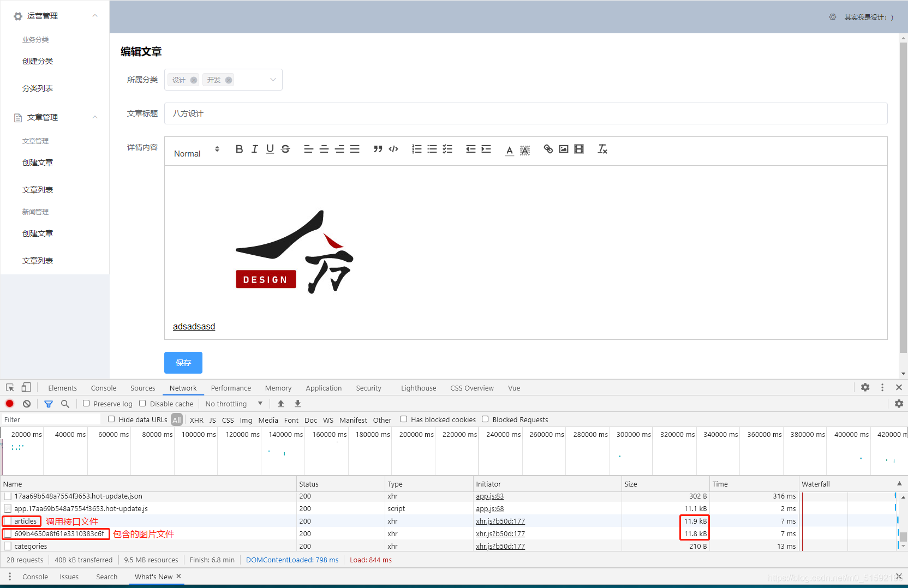The height and width of the screenshot is (588, 908).
Task: Insert a video via the editor toolbar
Action: point(578,148)
